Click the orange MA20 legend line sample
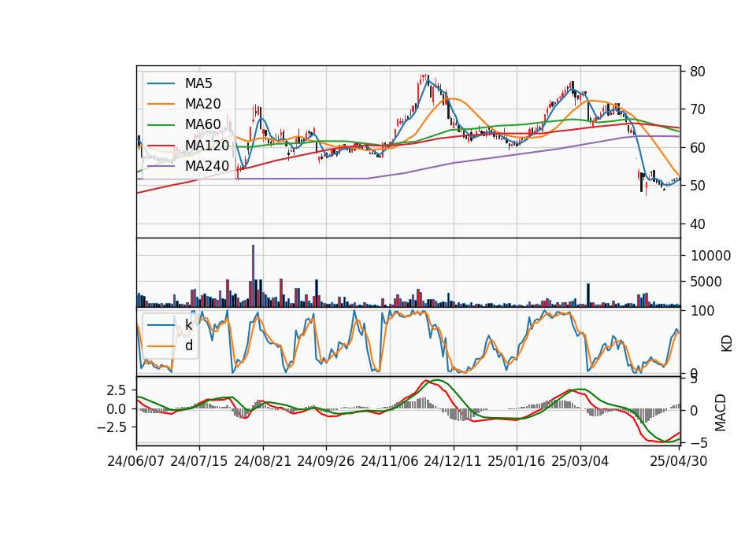 coord(161,104)
